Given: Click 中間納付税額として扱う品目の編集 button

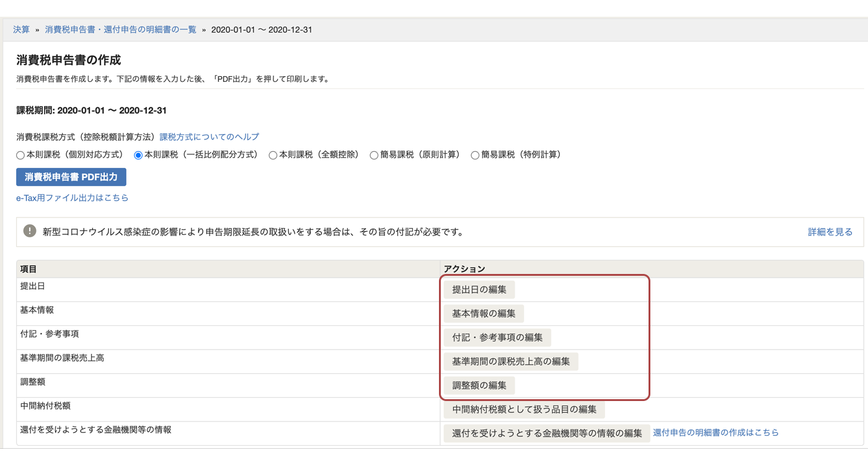Looking at the screenshot, I should pos(525,409).
